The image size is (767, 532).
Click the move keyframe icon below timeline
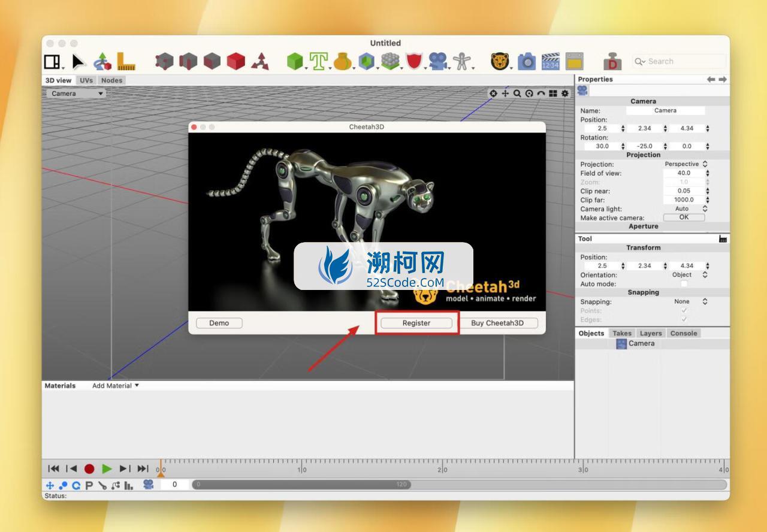coord(50,485)
